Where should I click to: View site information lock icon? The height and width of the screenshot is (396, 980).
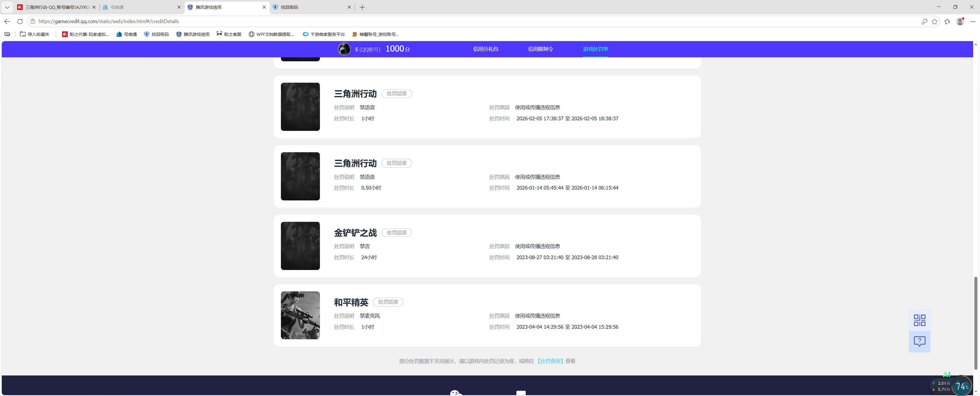click(33, 21)
